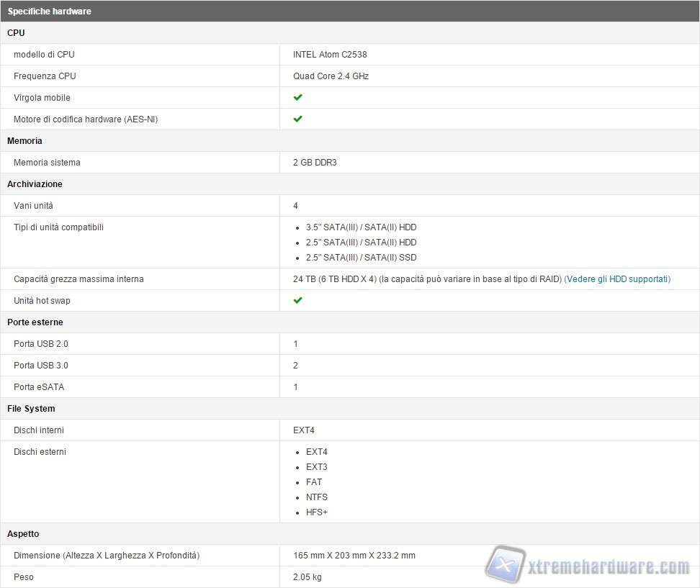
Task: Click the HFS+ file system entry
Action: (x=316, y=512)
